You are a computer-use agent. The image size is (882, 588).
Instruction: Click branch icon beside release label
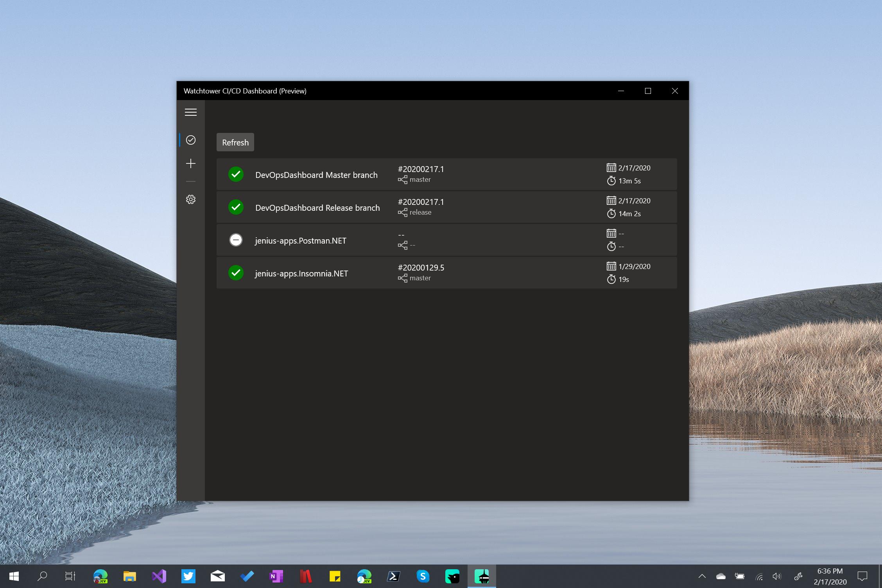tap(403, 213)
